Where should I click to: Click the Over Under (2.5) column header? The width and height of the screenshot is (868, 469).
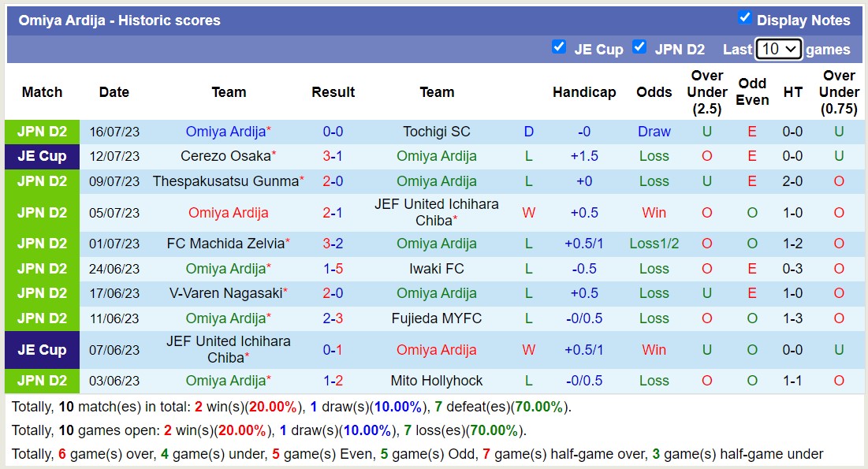coord(706,92)
